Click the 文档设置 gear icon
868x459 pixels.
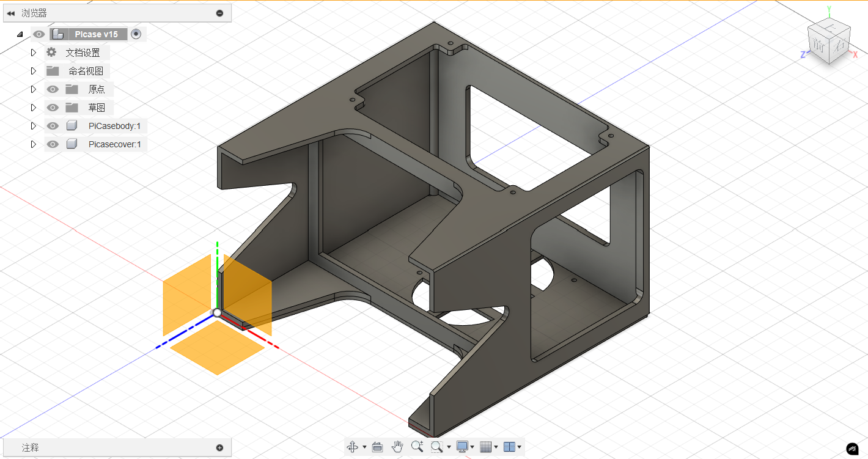click(x=51, y=53)
